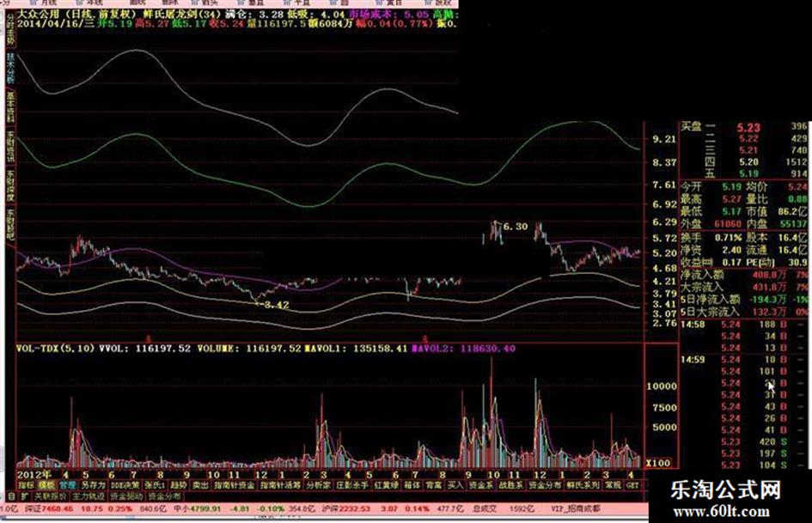
Task: Select the 箱体 indicator tab
Action: pyautogui.click(x=412, y=485)
